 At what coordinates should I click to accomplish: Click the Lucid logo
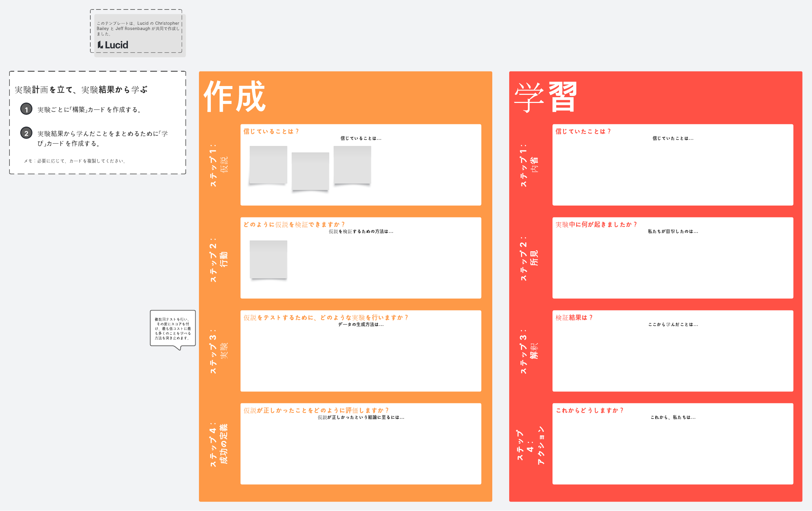click(113, 45)
